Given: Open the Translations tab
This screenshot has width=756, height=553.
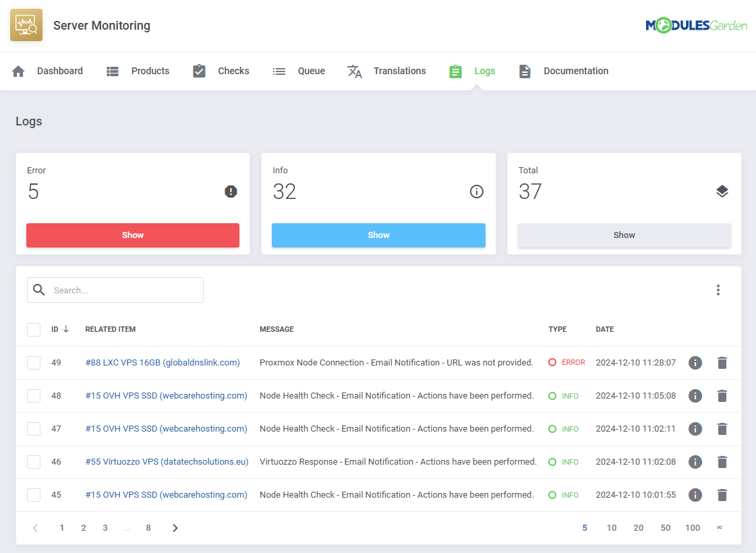Looking at the screenshot, I should (386, 71).
